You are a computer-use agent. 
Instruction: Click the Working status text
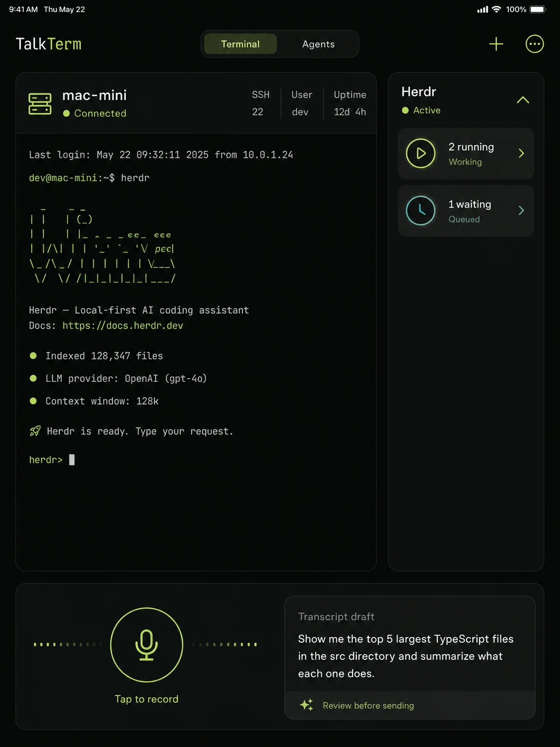[465, 162]
